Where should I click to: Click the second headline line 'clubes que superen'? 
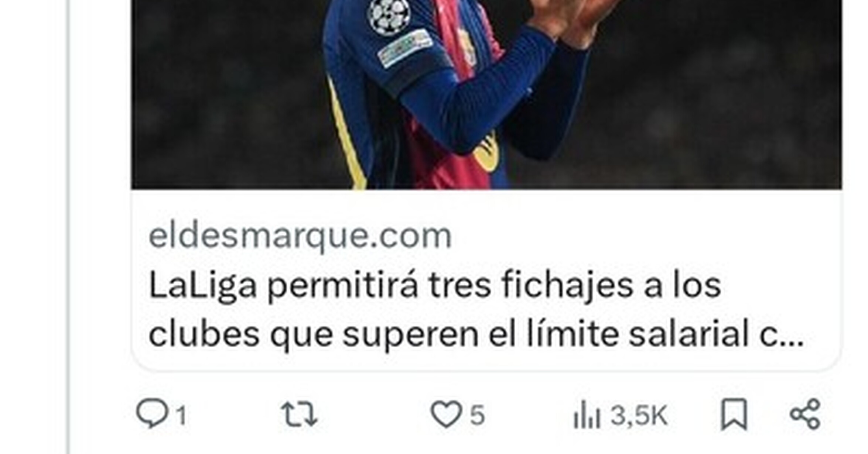pyautogui.click(x=314, y=335)
